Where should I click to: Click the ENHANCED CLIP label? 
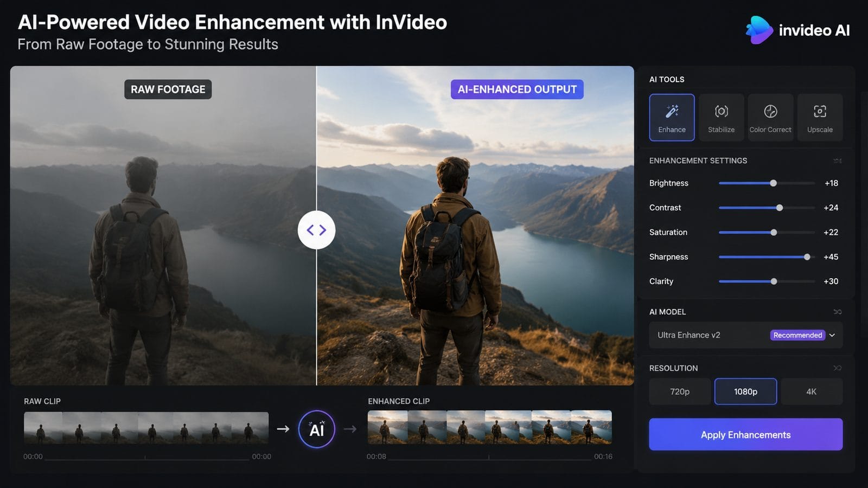pos(399,401)
